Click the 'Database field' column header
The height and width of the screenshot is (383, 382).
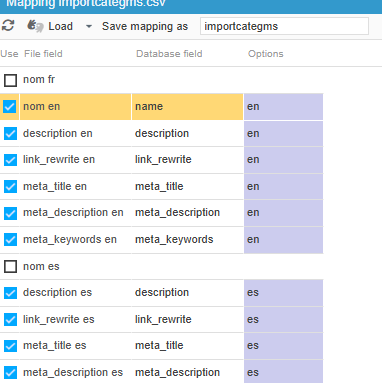click(169, 54)
